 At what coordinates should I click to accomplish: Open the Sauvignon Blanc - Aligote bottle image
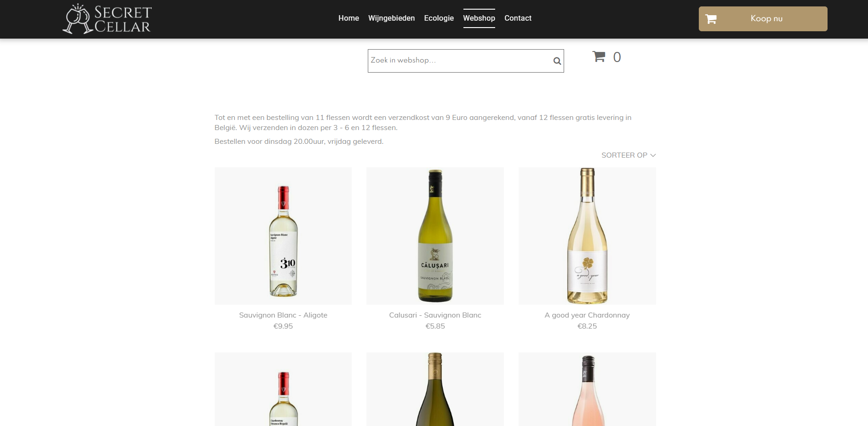click(283, 236)
